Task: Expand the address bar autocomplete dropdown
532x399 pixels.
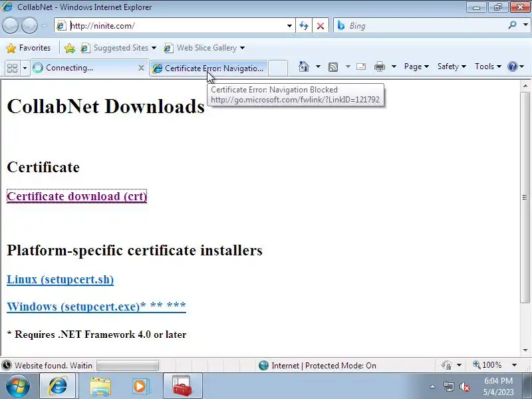Action: pos(289,26)
